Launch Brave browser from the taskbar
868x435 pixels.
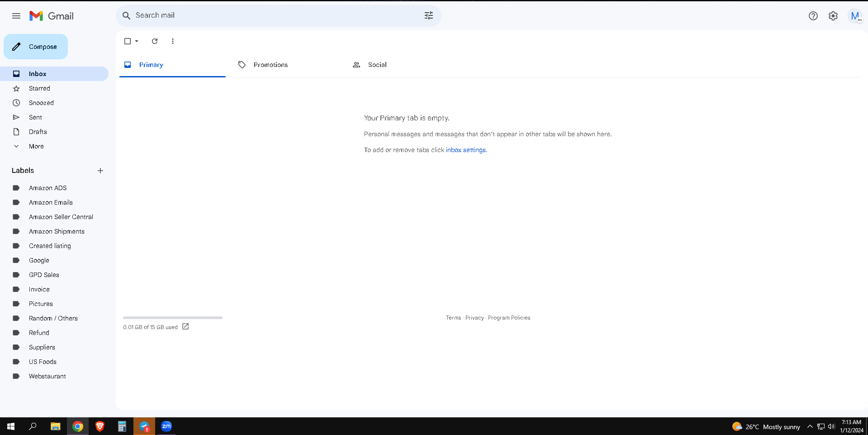[x=100, y=426]
